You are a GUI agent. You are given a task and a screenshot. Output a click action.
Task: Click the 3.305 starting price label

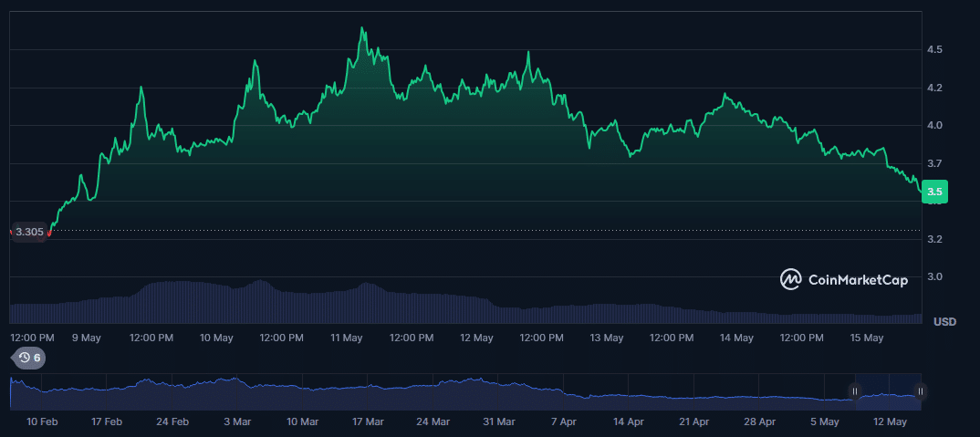[29, 232]
